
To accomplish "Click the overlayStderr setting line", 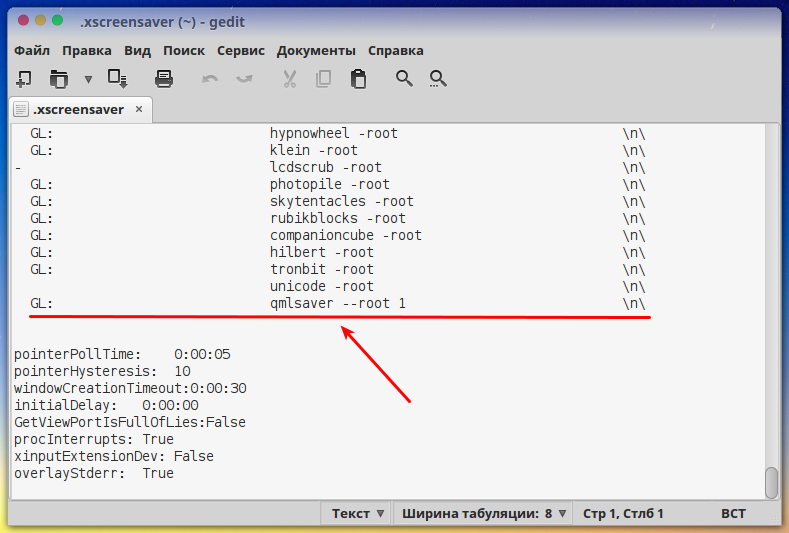I will click(x=94, y=474).
